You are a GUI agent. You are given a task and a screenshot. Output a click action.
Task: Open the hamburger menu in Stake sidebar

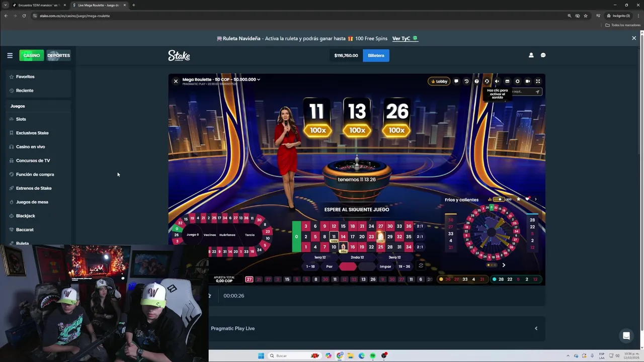click(10, 55)
